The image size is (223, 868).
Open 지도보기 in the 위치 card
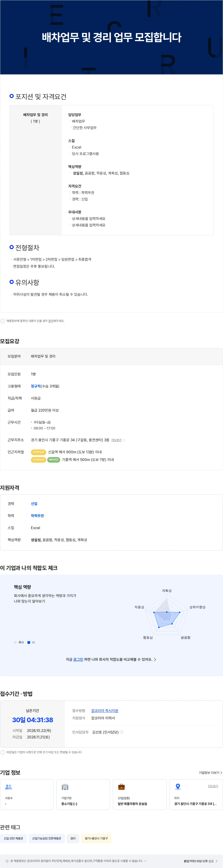point(213,786)
